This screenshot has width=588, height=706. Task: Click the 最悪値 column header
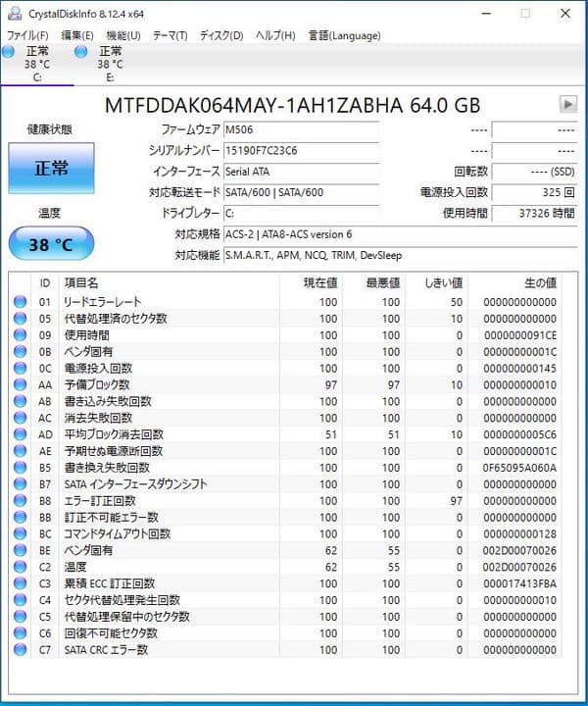coord(373,282)
